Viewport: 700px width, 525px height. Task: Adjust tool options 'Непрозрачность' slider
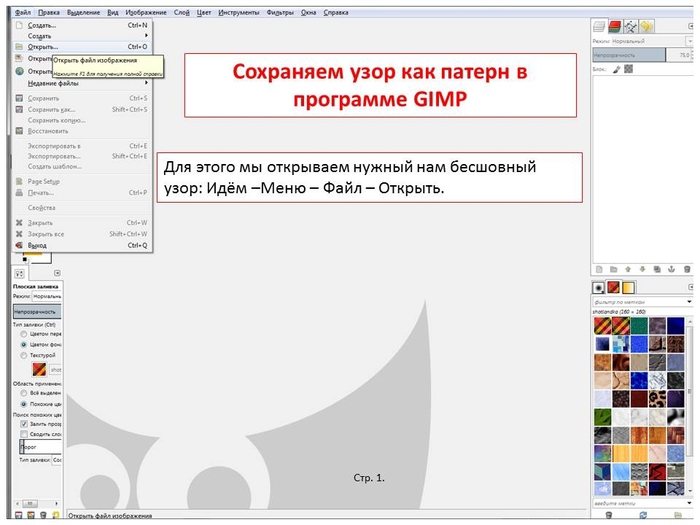click(37, 312)
